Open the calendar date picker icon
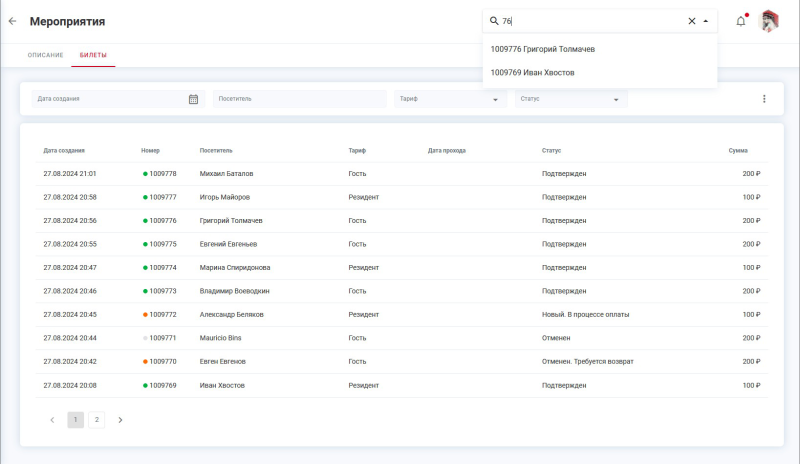 (x=193, y=99)
